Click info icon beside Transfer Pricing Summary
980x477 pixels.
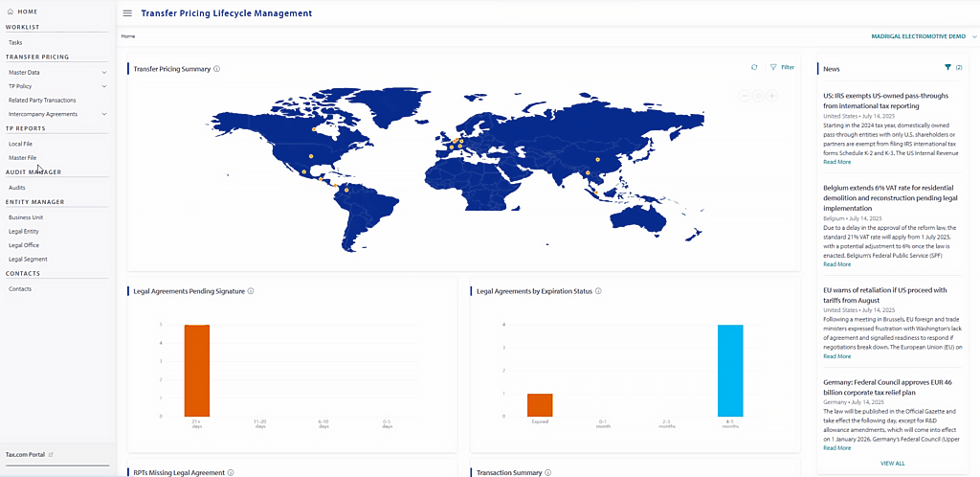coord(217,69)
